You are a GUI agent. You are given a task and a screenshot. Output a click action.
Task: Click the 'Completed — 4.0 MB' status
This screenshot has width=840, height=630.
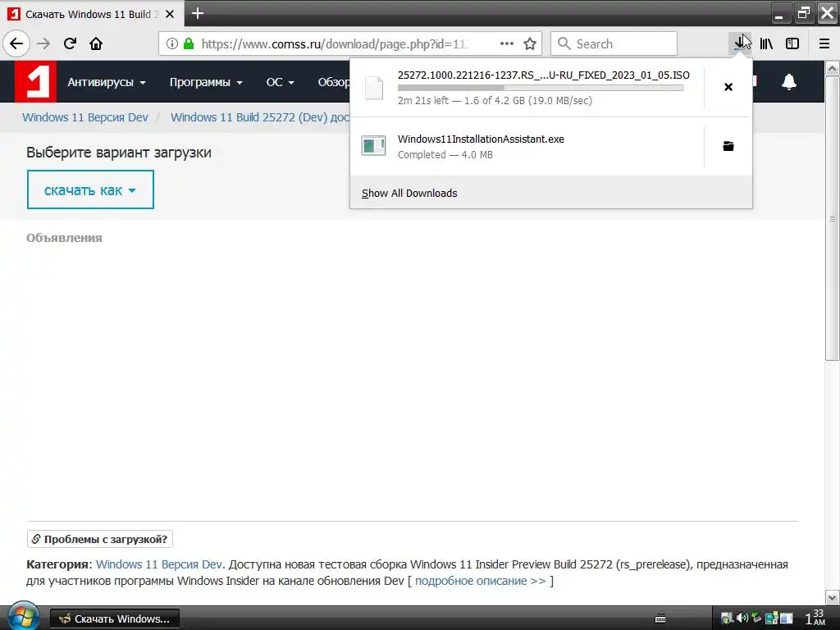tap(445, 155)
